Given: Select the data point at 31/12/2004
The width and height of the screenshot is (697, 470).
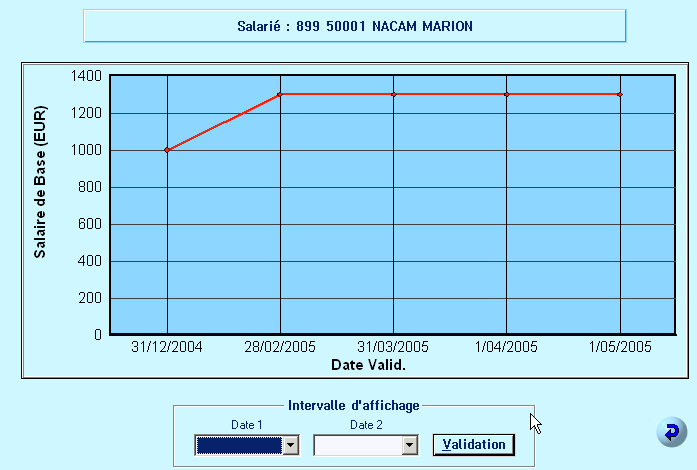Looking at the screenshot, I should (x=167, y=150).
